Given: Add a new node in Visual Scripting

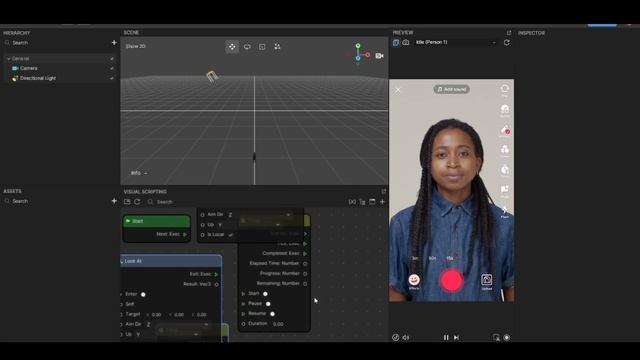Looking at the screenshot, I should [382, 202].
